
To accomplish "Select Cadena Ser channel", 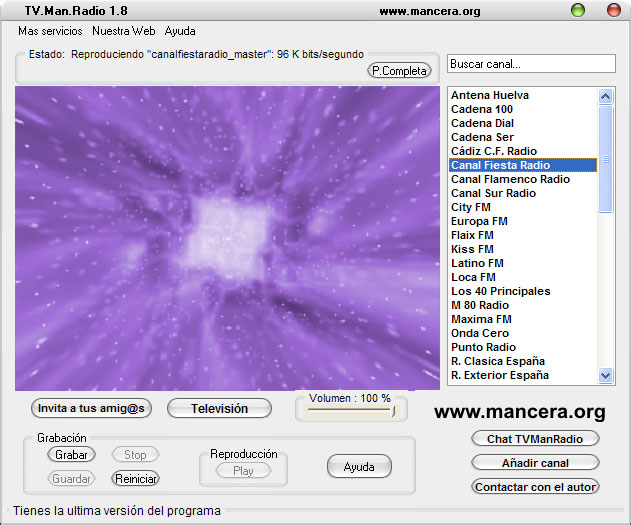I will click(523, 137).
